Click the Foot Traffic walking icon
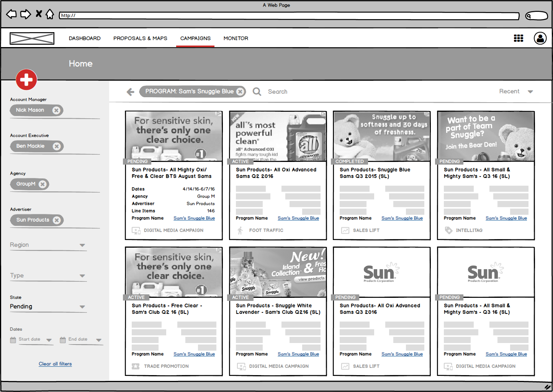Image resolution: width=553 pixels, height=392 pixels. tap(240, 230)
